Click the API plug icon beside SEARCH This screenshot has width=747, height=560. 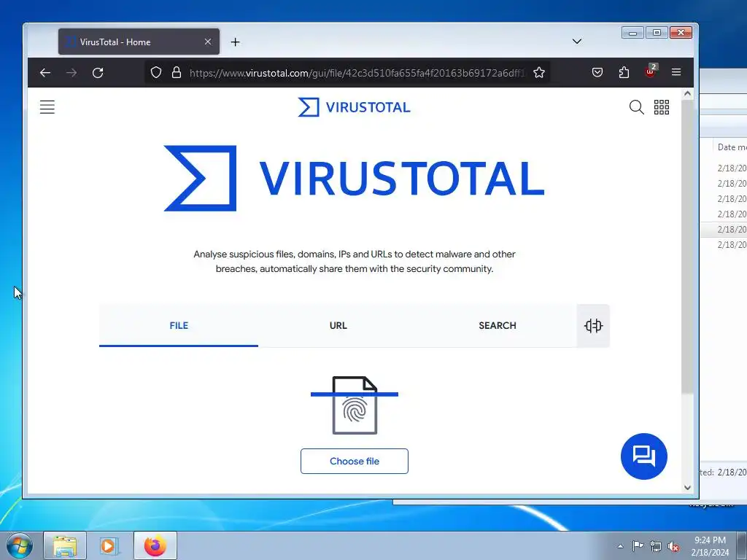593,326
